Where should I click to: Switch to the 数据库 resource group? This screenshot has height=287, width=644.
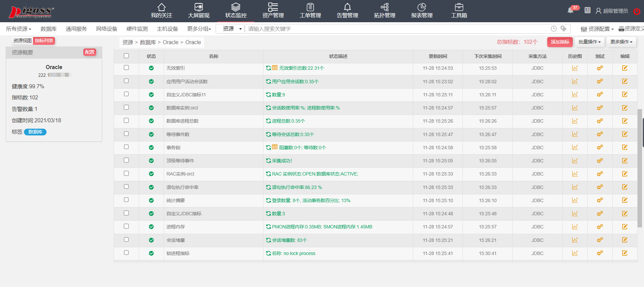coord(49,29)
